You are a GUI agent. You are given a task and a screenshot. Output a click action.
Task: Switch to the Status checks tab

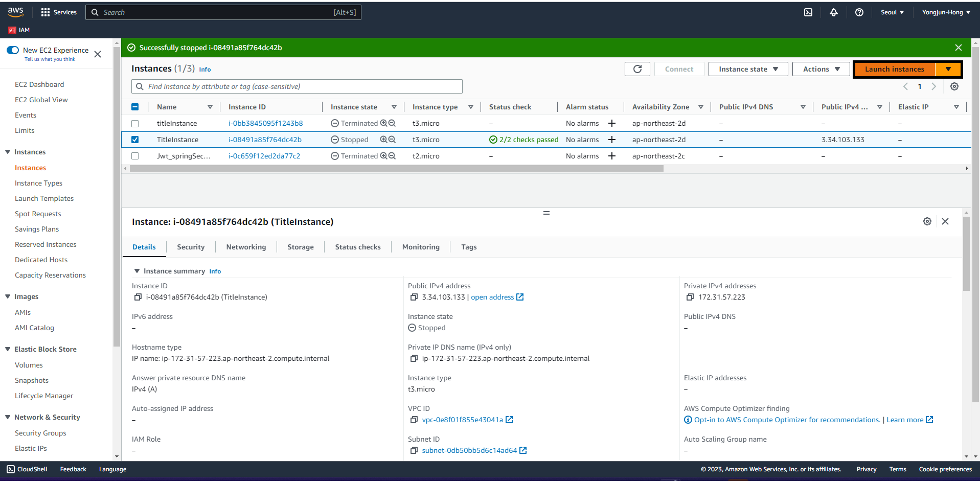point(358,247)
